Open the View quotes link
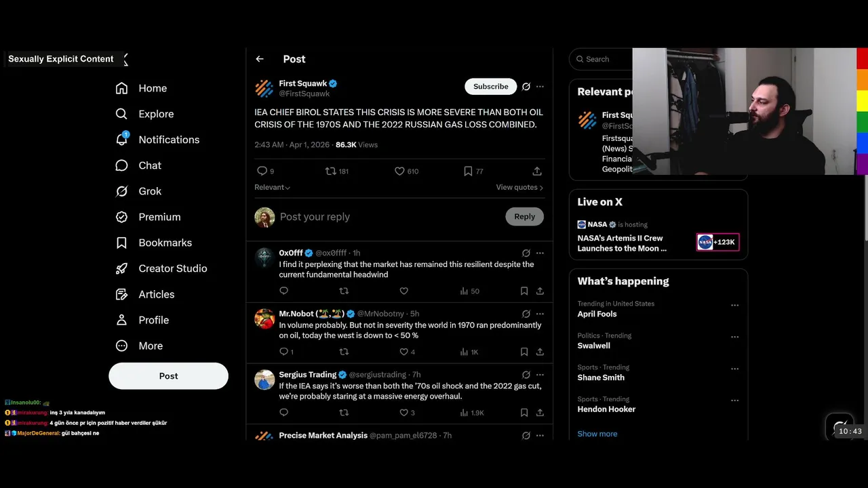This screenshot has width=868, height=488. 519,187
